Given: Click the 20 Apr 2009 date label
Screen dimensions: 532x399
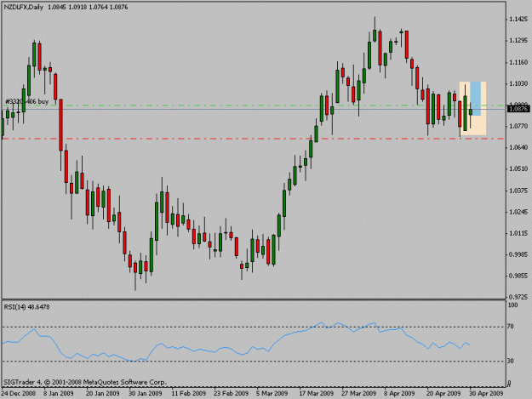Looking at the screenshot, I should [443, 394].
